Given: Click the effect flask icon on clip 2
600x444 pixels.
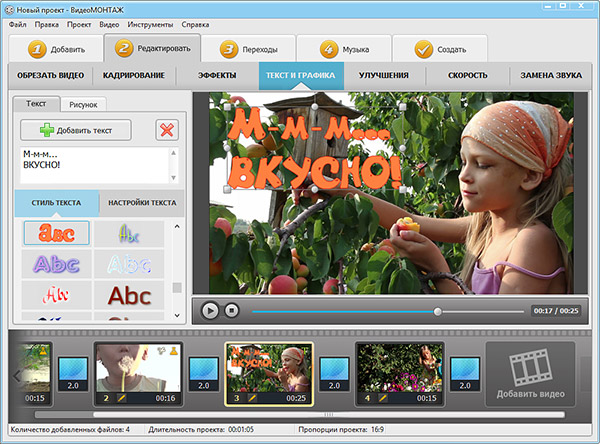Looking at the screenshot, I should (x=173, y=351).
